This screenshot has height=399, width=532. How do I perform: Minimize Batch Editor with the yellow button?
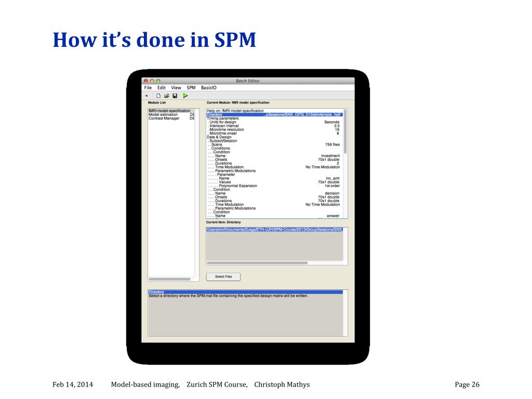[x=152, y=81]
